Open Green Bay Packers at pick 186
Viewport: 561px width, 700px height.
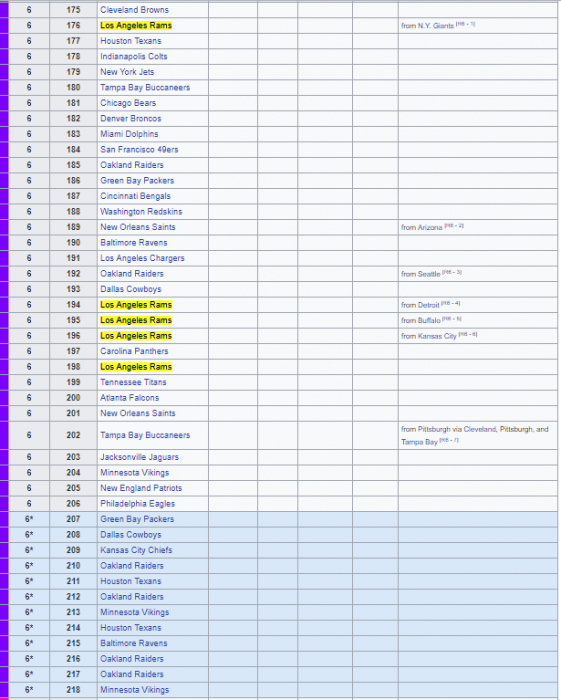(x=137, y=181)
